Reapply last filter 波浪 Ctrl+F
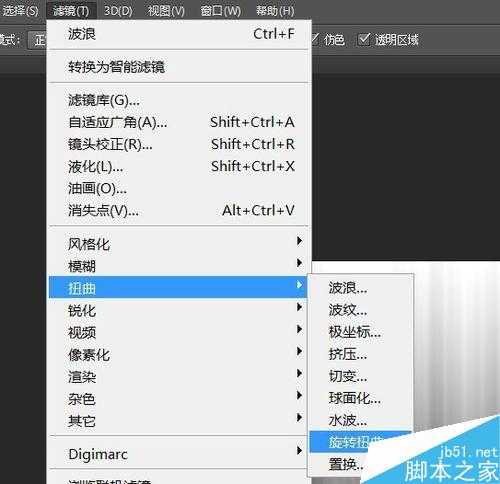Image resolution: width=500 pixels, height=484 pixels. click(178, 34)
